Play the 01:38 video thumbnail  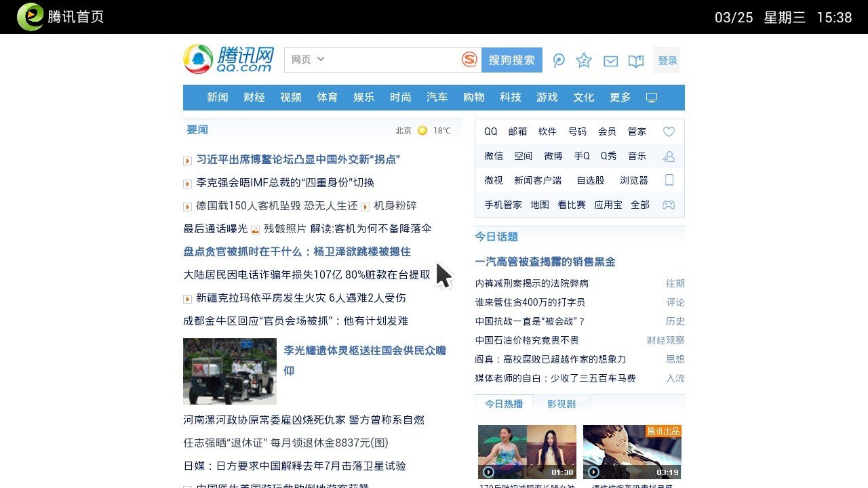[x=527, y=452]
